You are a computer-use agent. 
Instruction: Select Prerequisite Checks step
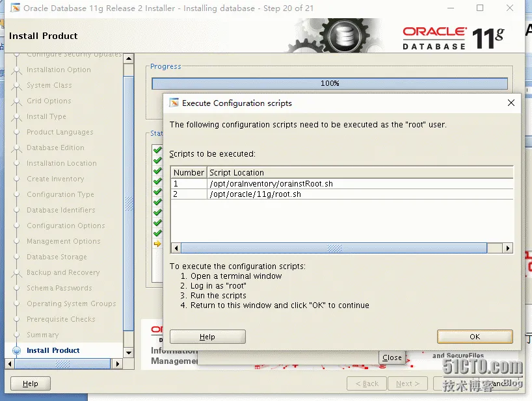[60, 319]
